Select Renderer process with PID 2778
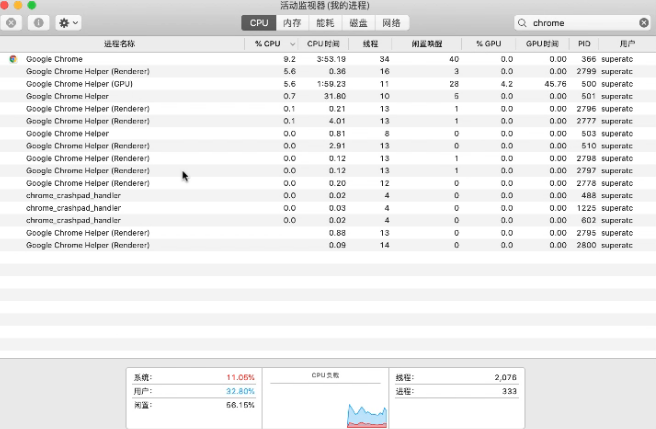 (x=328, y=183)
